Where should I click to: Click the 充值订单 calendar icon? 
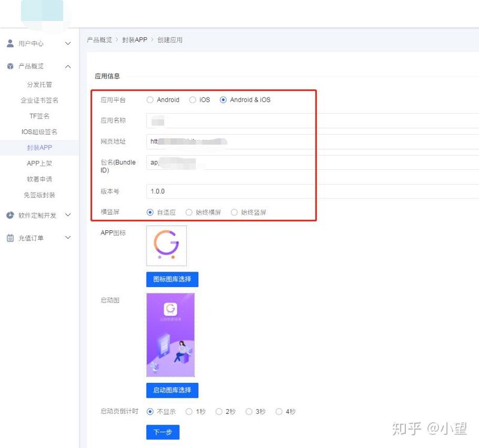[10, 238]
